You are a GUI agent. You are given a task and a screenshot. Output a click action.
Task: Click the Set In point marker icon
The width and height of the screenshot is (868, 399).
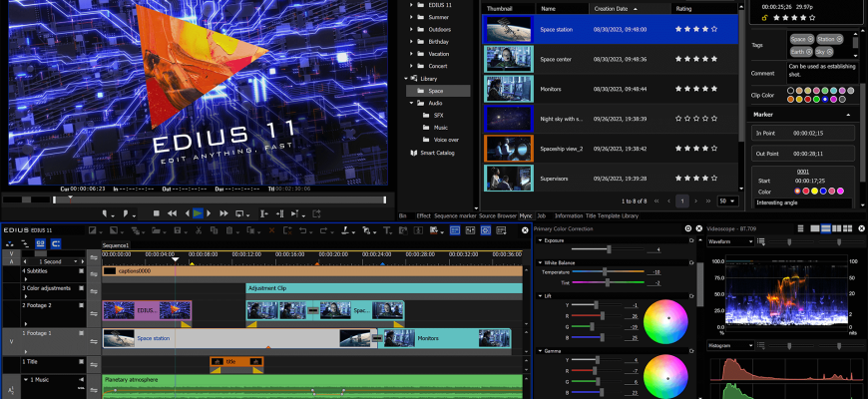tap(105, 213)
